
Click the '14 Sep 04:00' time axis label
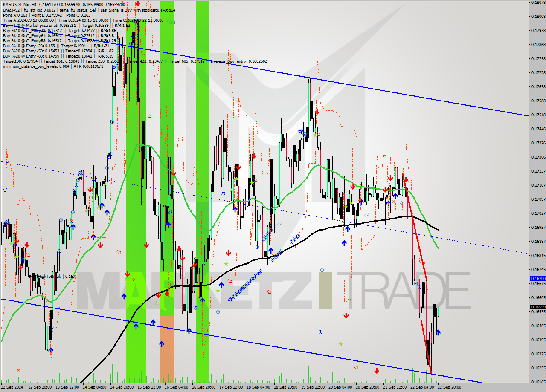coord(94,387)
